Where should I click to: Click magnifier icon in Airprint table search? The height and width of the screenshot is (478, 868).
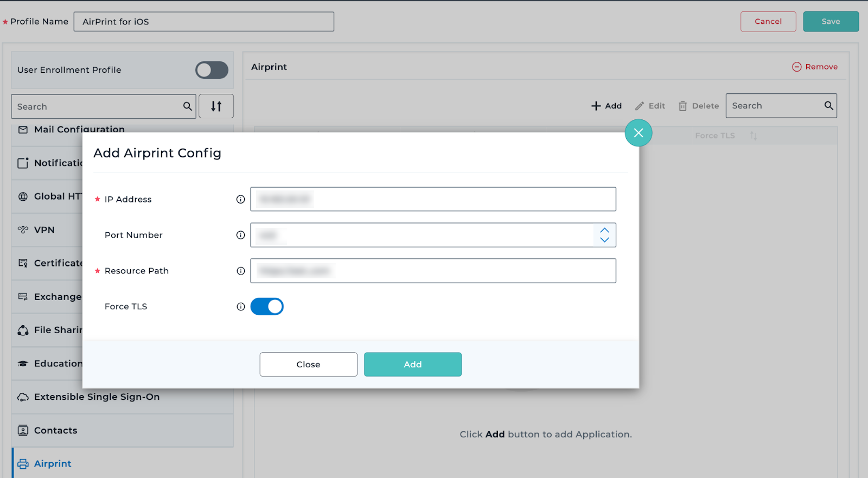[x=829, y=106]
